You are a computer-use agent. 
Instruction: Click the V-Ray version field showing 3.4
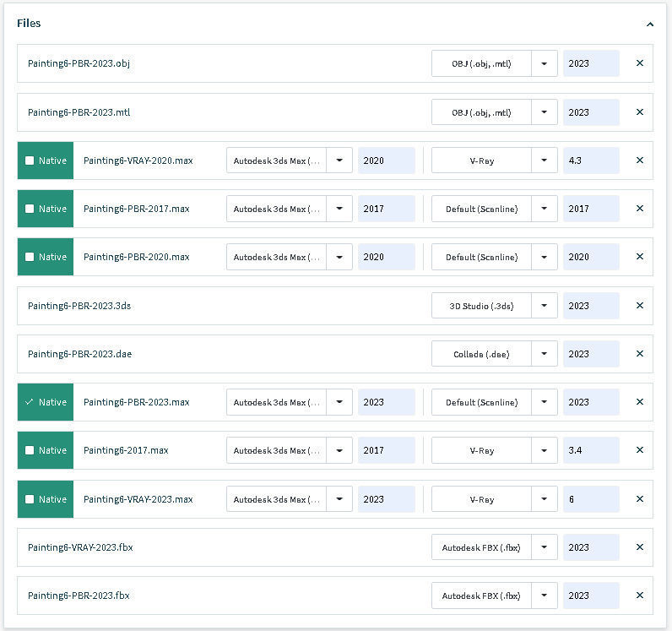click(590, 450)
